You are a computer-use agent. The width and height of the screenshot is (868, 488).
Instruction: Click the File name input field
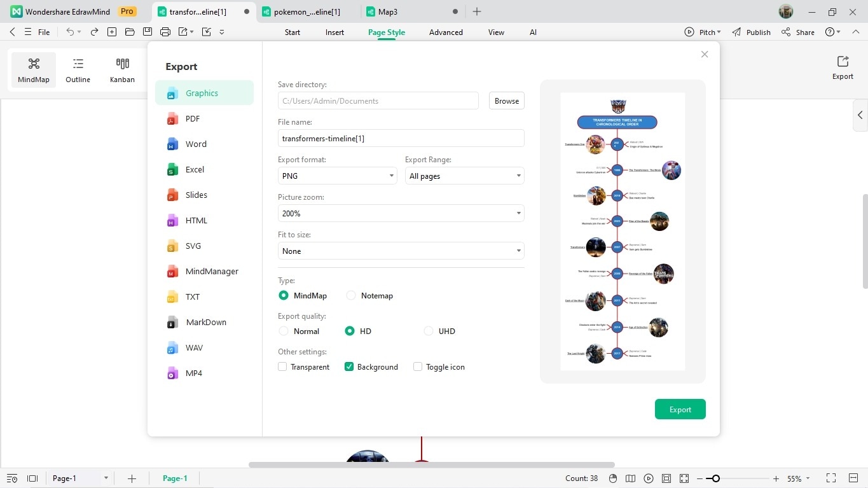pyautogui.click(x=401, y=138)
